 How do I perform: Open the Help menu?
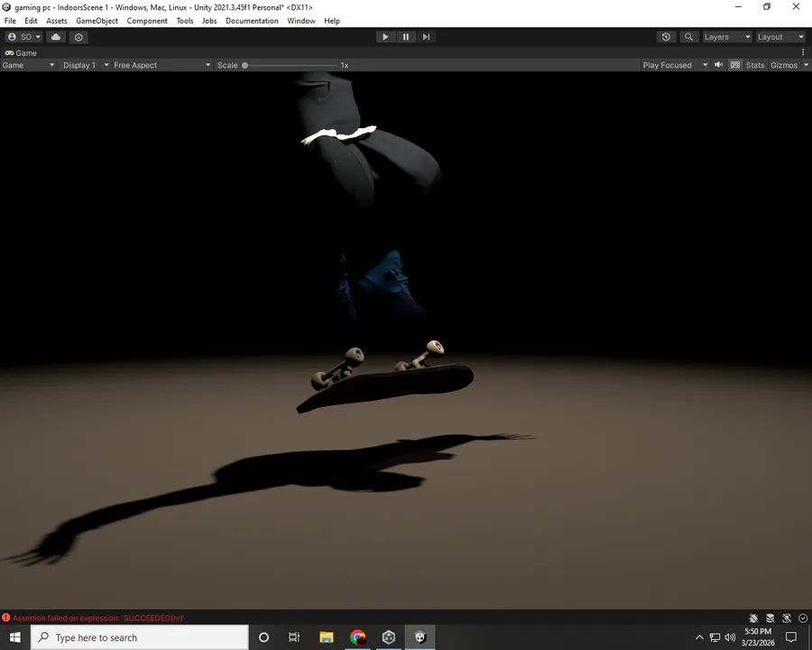tap(332, 21)
